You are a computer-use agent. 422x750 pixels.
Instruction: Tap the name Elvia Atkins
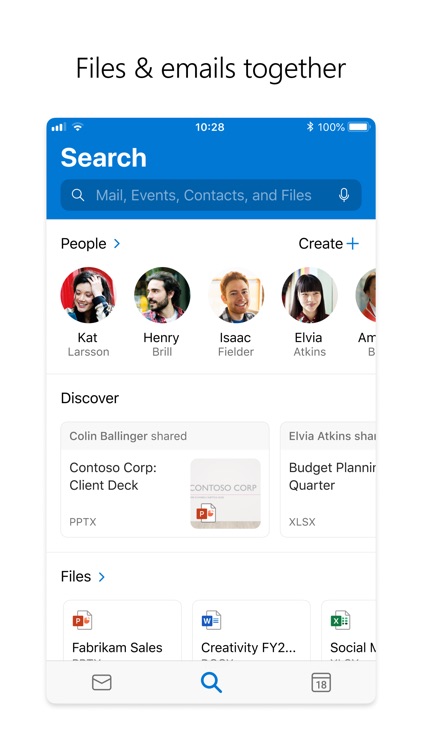pos(309,344)
